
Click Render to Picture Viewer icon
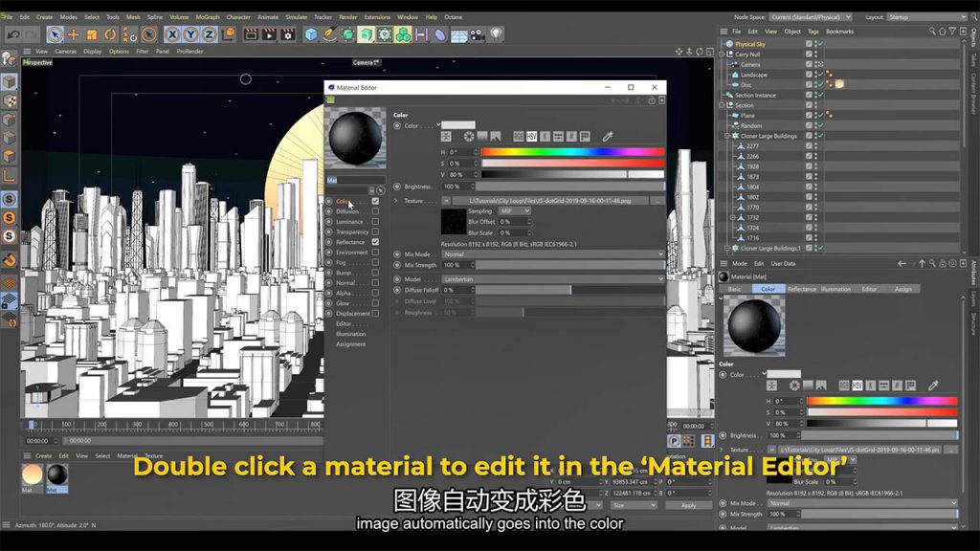(269, 35)
